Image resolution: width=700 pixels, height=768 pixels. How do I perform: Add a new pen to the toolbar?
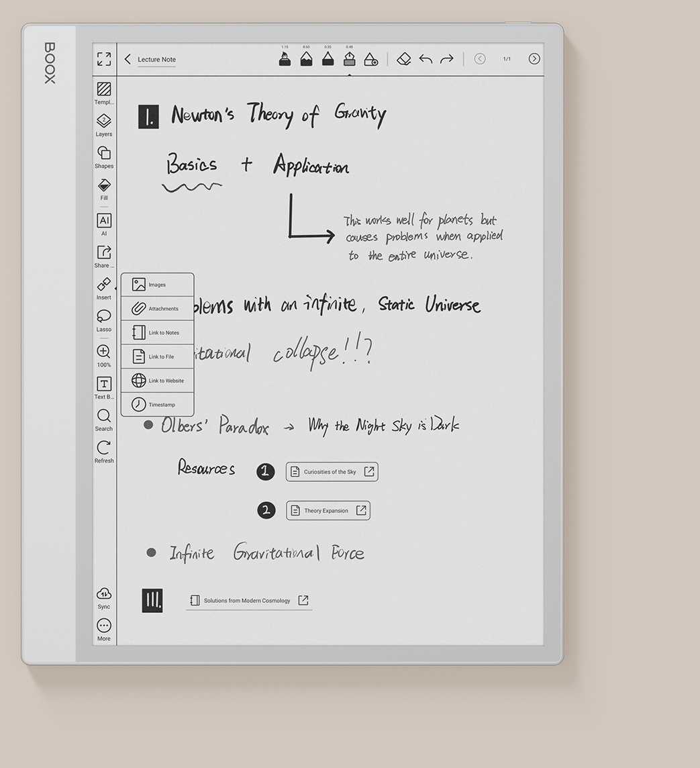(x=370, y=59)
